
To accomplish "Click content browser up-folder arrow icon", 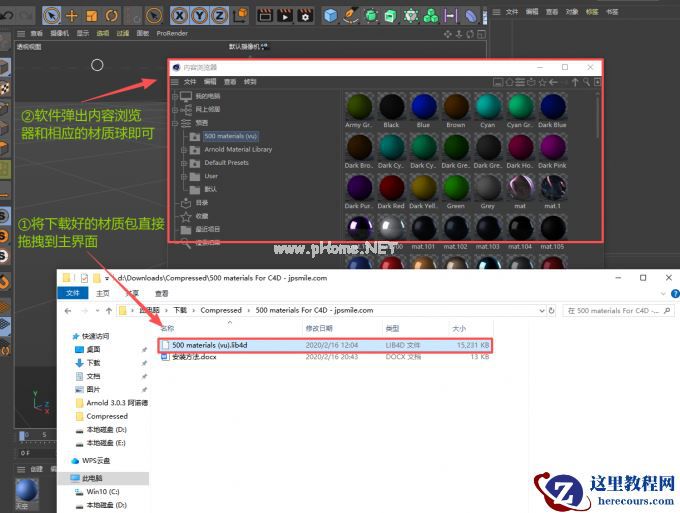I will point(575,82).
